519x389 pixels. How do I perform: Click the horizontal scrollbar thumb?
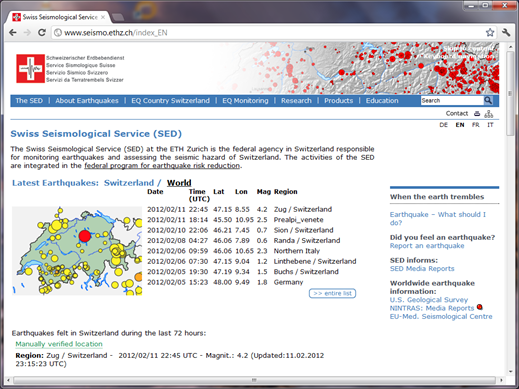tap(254, 380)
